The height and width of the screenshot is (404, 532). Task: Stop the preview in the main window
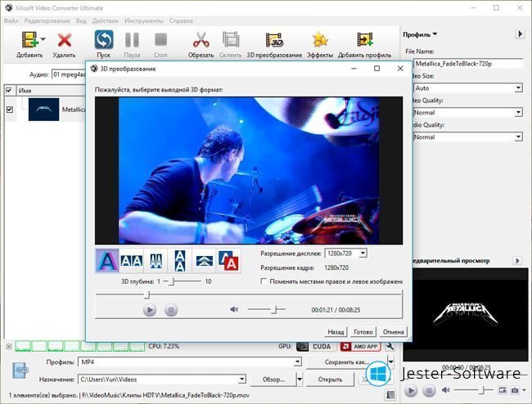click(x=429, y=390)
